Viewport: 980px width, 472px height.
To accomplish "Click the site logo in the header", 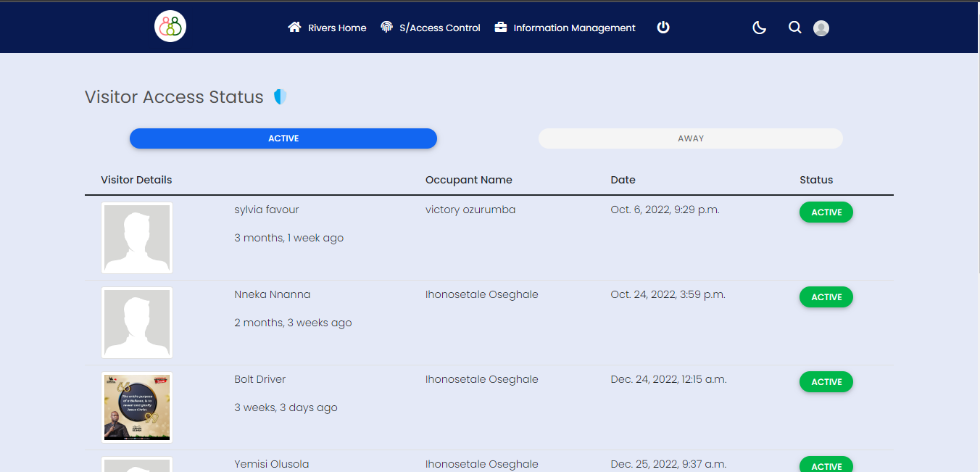I will [x=170, y=27].
